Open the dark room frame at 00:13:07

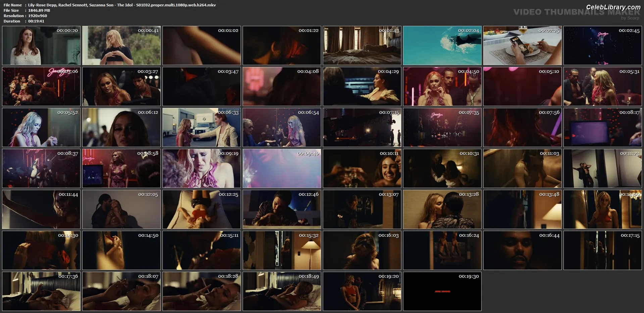pyautogui.click(x=362, y=209)
